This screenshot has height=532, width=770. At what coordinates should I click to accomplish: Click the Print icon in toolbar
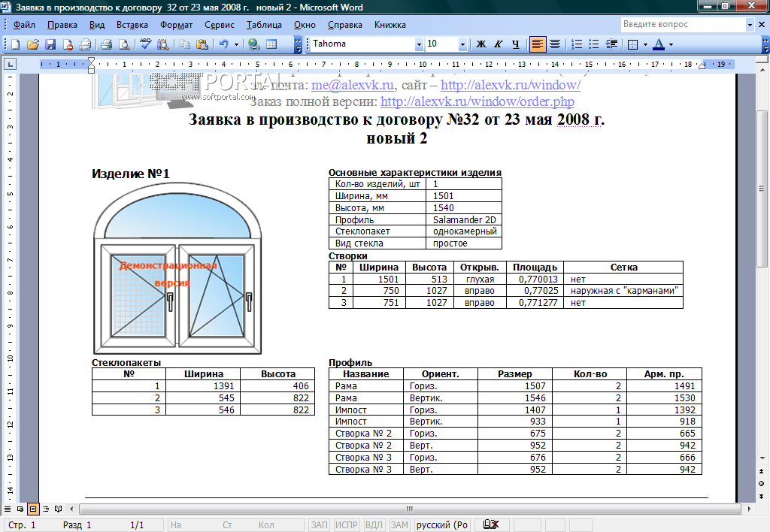pyautogui.click(x=106, y=44)
